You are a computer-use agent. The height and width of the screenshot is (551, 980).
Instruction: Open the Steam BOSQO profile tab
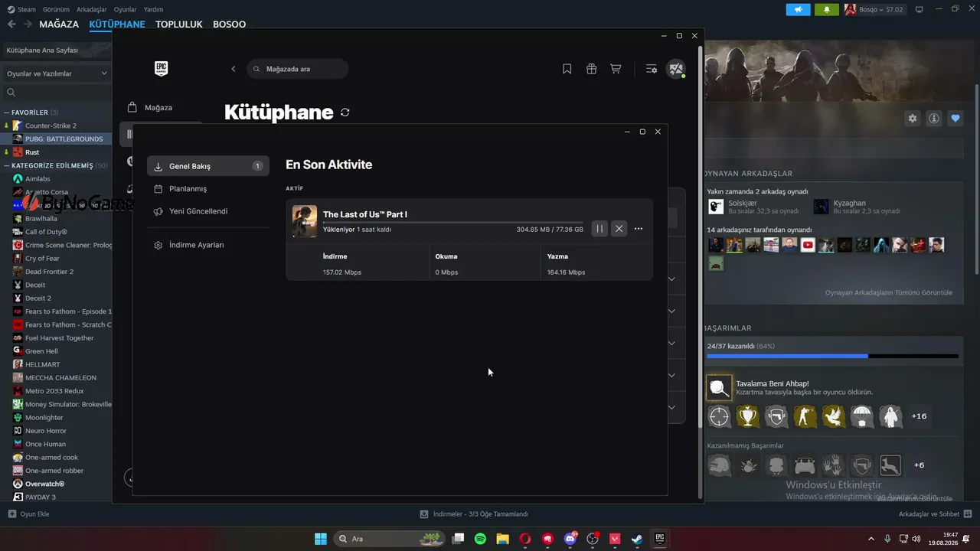230,24
